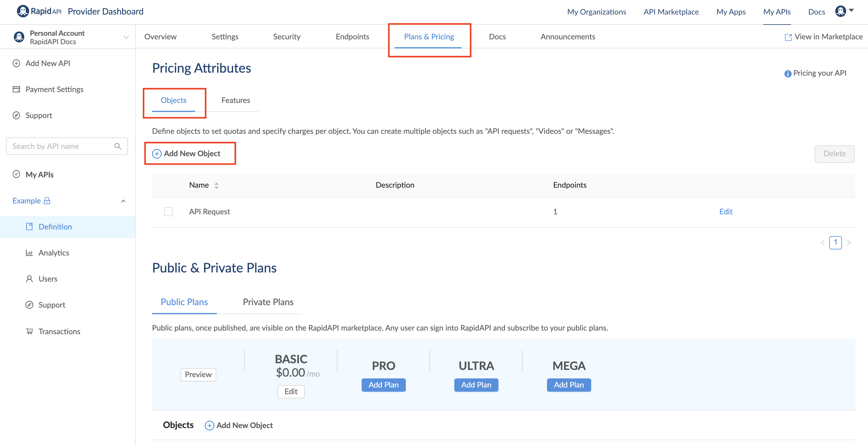The image size is (868, 445).
Task: Open Payment Settings card icon
Action: pos(16,89)
